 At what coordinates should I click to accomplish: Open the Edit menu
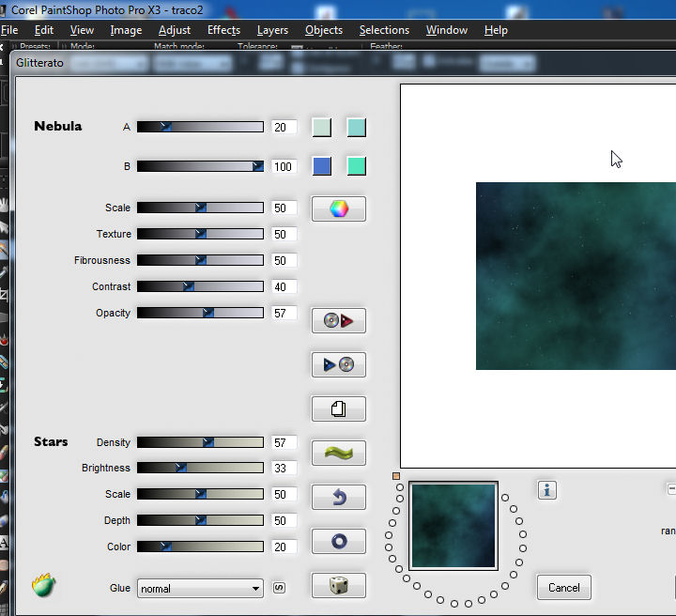pos(44,30)
